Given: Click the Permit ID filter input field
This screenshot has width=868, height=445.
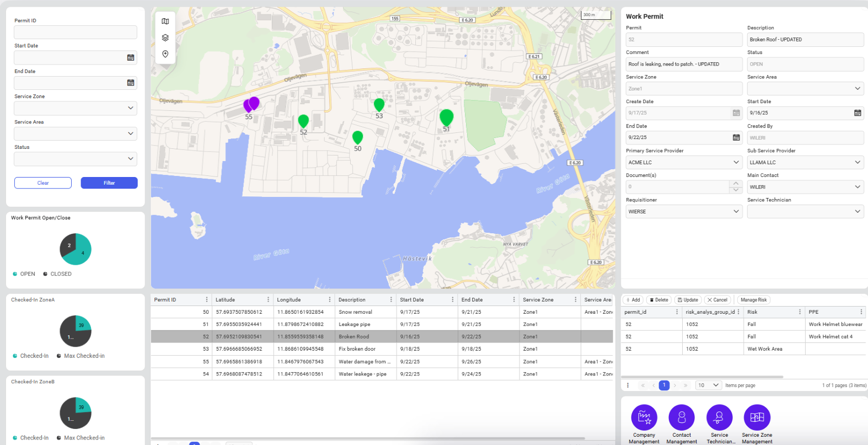Looking at the screenshot, I should 76,33.
